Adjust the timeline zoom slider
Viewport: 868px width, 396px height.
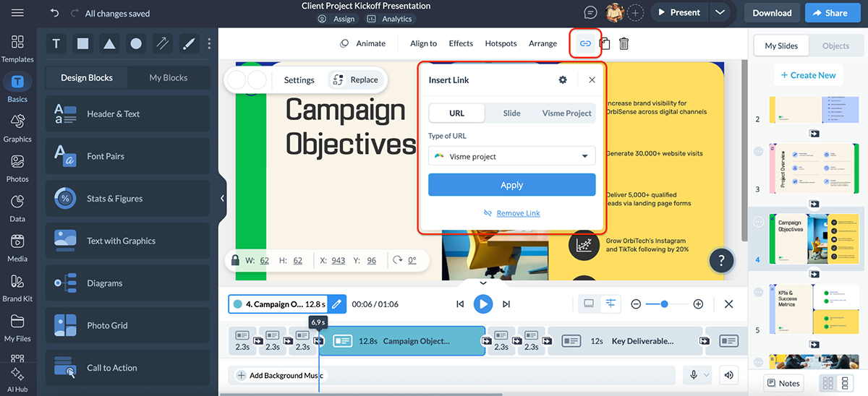pos(664,304)
